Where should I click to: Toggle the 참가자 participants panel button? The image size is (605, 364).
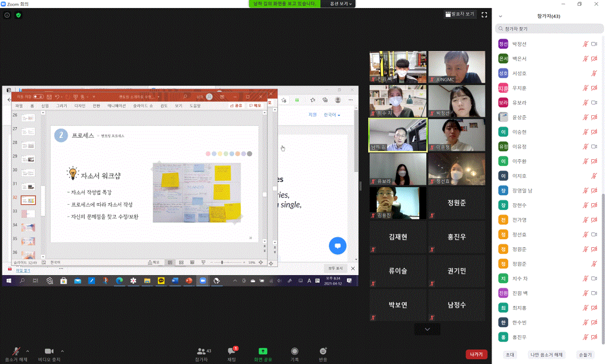pyautogui.click(x=202, y=354)
